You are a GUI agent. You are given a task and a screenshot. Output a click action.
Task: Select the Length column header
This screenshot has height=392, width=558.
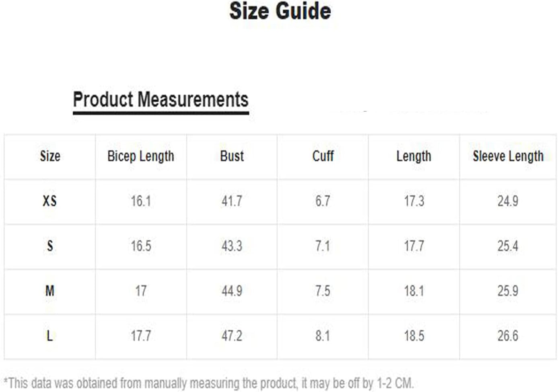(x=414, y=156)
